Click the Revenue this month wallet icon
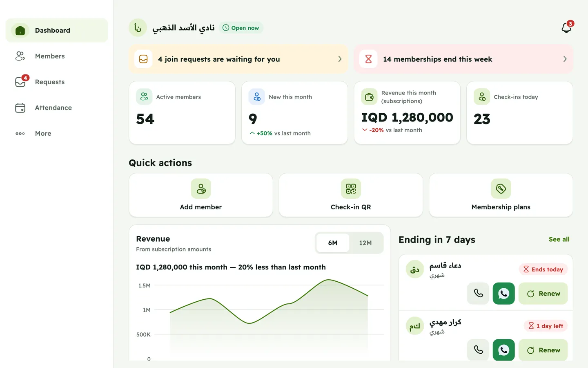The image size is (588, 368). pyautogui.click(x=369, y=96)
